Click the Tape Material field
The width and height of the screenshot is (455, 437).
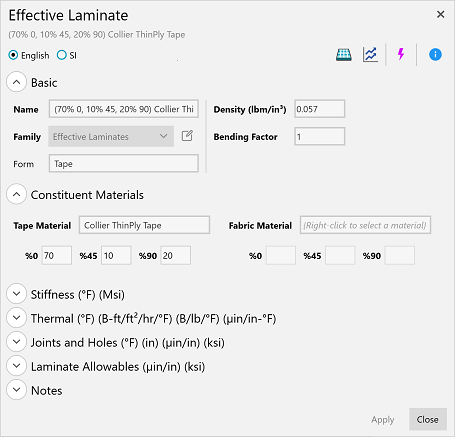[144, 225]
